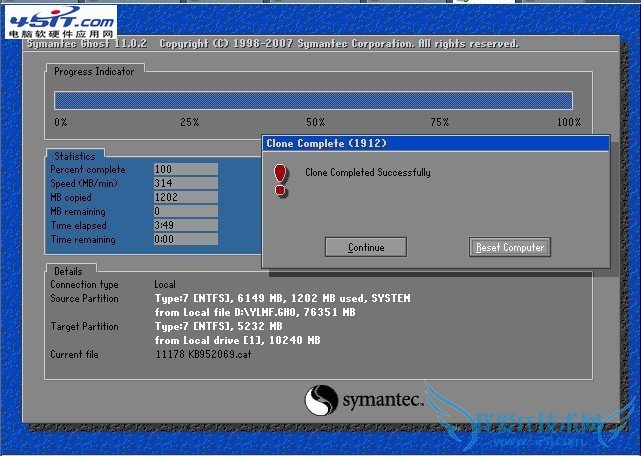Select the Percent complete value field
The image size is (641, 456).
[x=185, y=170]
